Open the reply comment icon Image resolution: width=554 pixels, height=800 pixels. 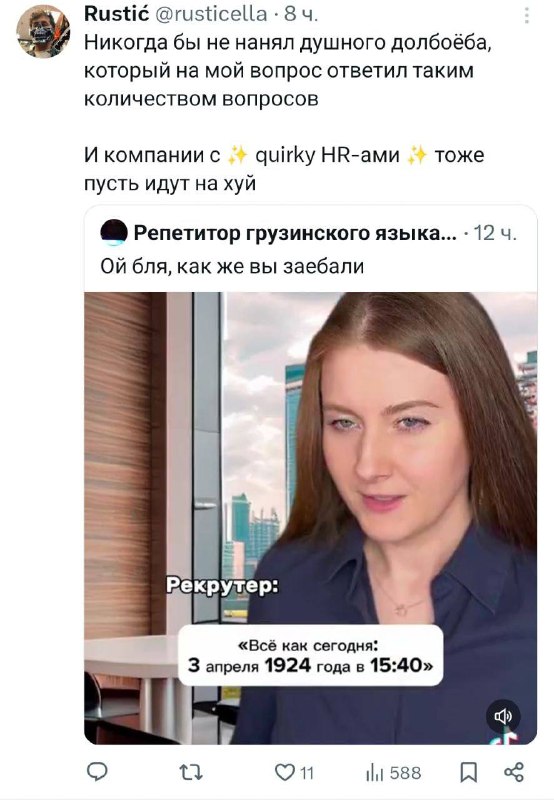[x=97, y=772]
